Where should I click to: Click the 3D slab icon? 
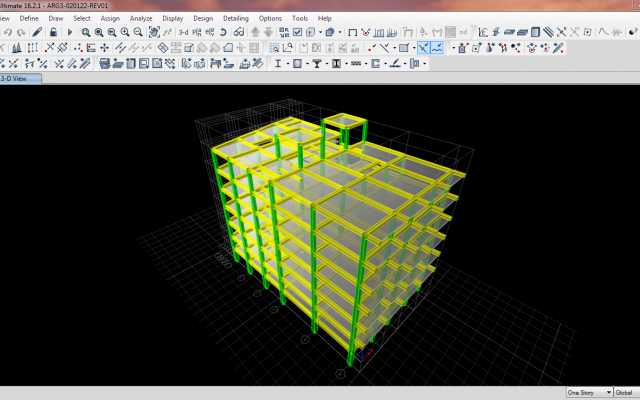tap(509, 32)
